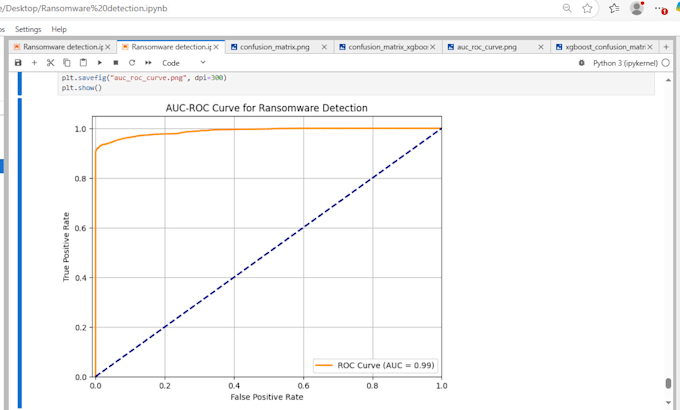The image size is (680, 410).
Task: Close the first Ransomware detection tab
Action: point(108,47)
